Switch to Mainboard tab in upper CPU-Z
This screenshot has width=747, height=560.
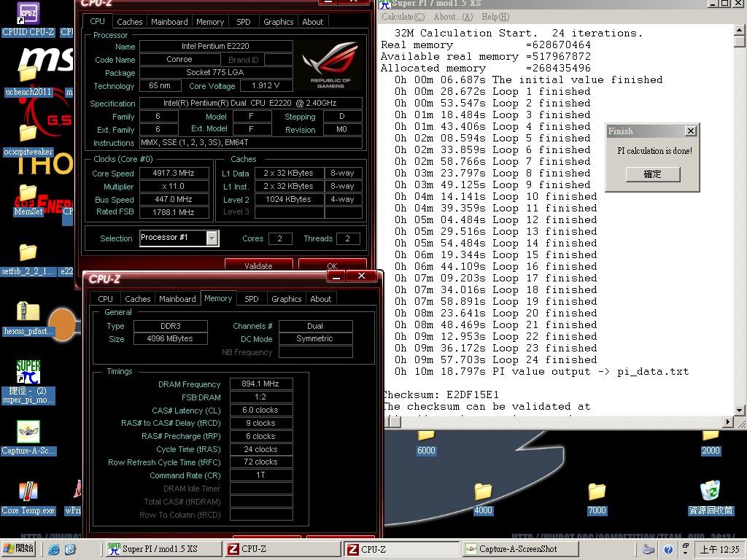169,22
